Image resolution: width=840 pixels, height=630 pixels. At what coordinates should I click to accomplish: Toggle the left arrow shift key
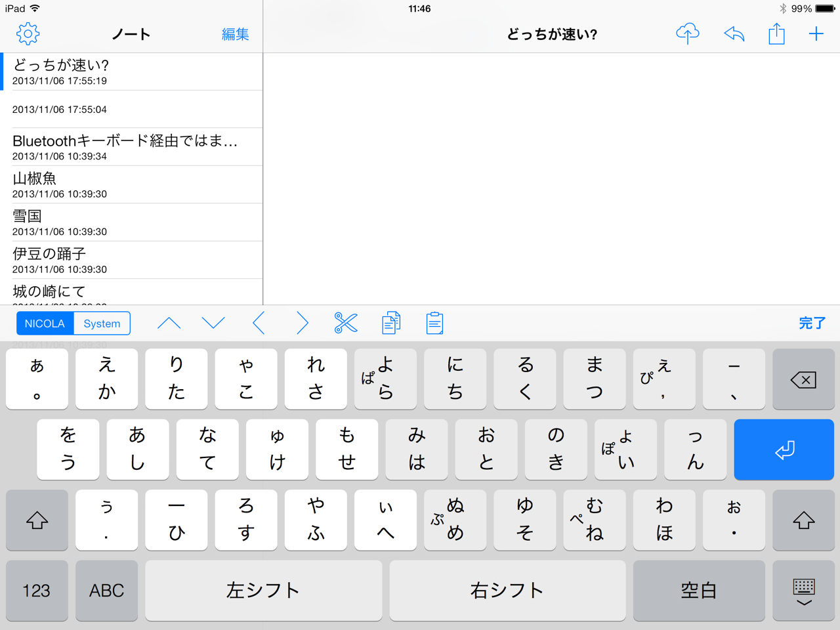point(37,520)
